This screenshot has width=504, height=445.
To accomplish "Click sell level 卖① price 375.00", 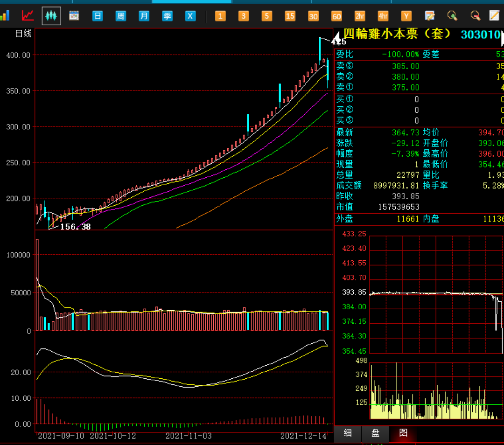I will [x=406, y=87].
